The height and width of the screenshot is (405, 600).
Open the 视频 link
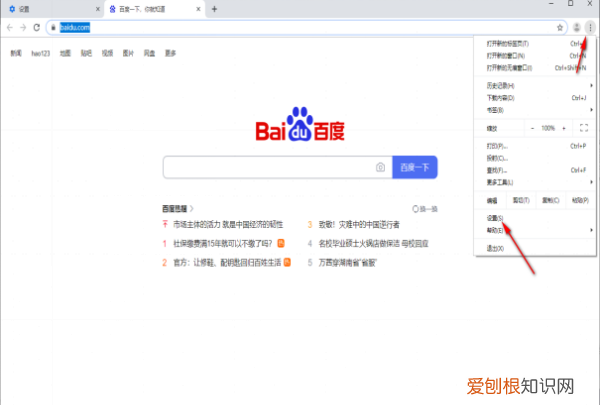107,53
